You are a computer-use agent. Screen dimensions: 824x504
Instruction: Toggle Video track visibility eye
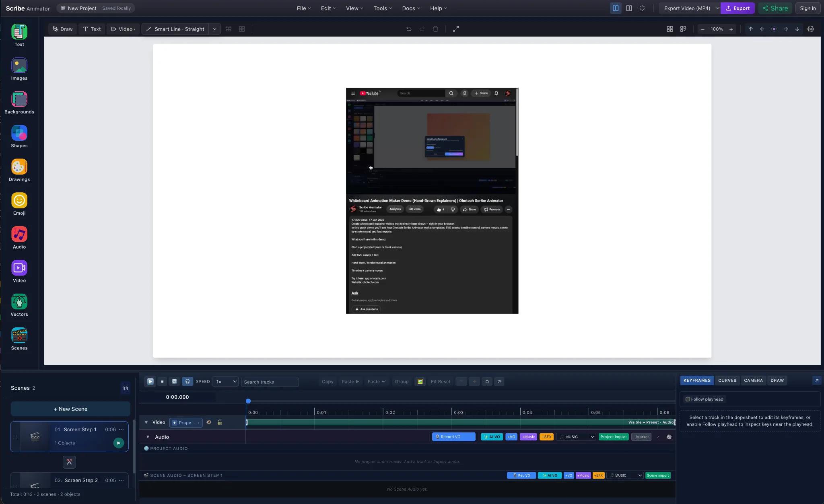click(x=209, y=422)
